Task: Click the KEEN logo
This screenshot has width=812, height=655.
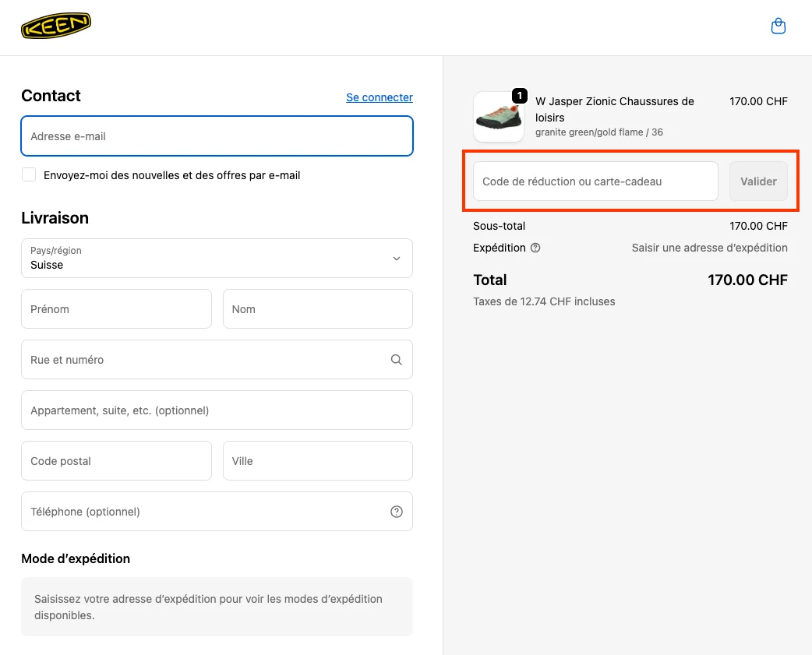Action: pos(55,24)
